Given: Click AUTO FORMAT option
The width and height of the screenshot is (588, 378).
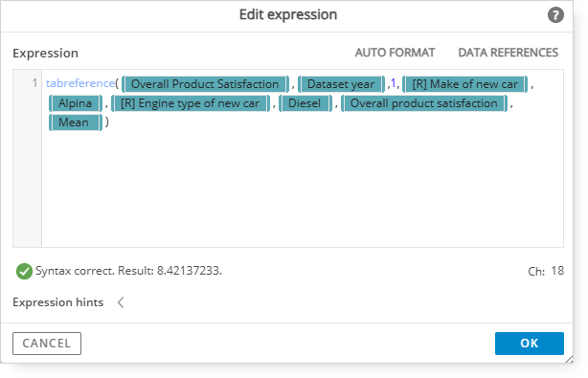Looking at the screenshot, I should tap(395, 53).
